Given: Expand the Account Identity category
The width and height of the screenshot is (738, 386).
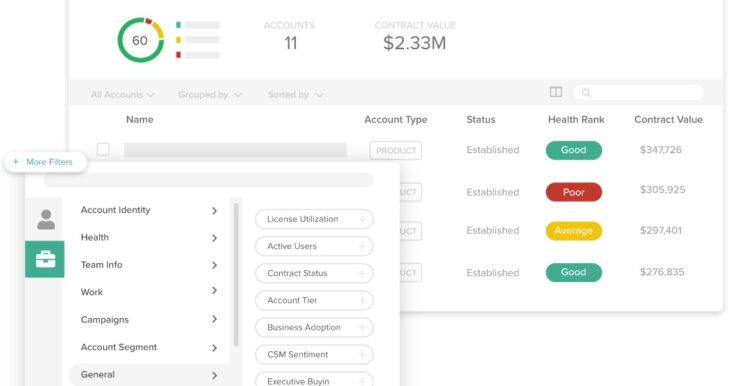Looking at the screenshot, I should [x=149, y=210].
